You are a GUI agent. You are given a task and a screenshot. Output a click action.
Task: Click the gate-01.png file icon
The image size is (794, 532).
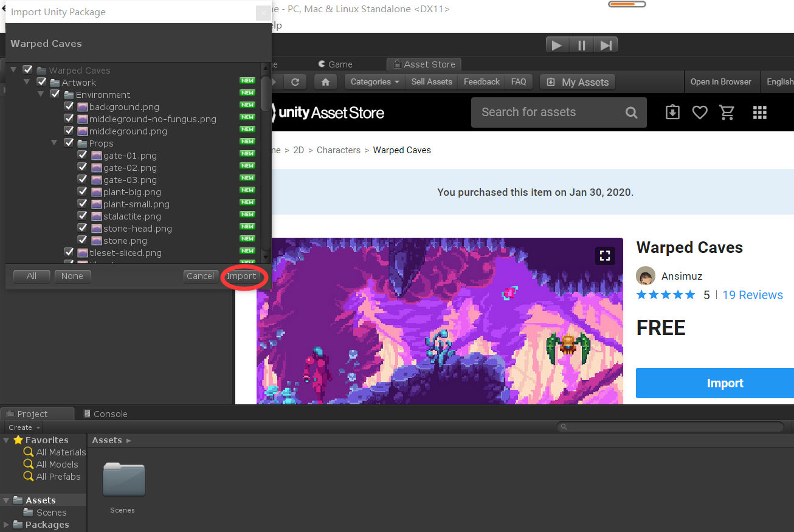pyautogui.click(x=97, y=156)
